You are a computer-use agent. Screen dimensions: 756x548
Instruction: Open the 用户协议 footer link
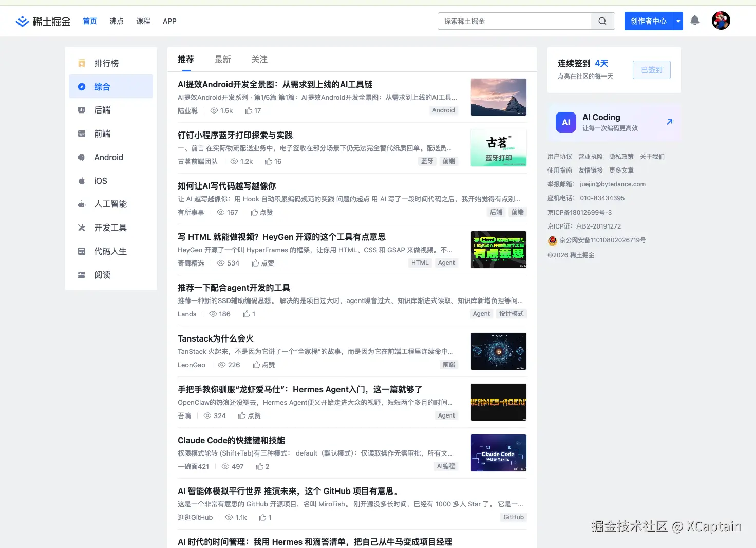point(560,157)
